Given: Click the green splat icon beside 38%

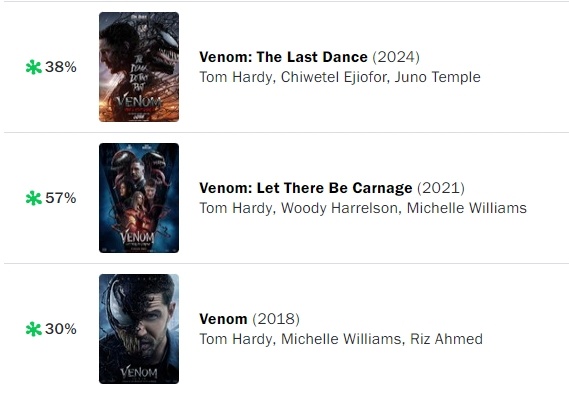Looking at the screenshot, I should pos(34,67).
